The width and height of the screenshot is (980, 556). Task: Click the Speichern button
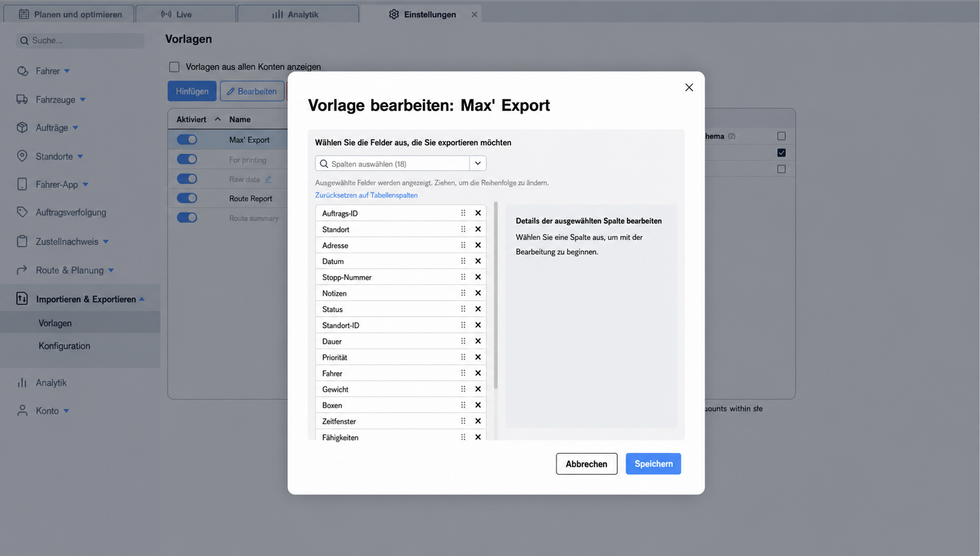pos(653,464)
